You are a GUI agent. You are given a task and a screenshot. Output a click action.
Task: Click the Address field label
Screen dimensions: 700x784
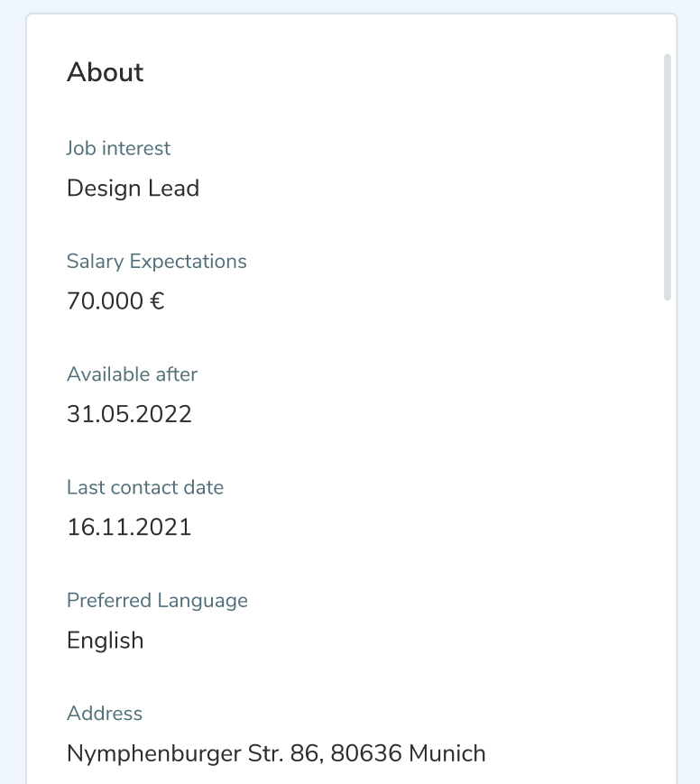105,714
